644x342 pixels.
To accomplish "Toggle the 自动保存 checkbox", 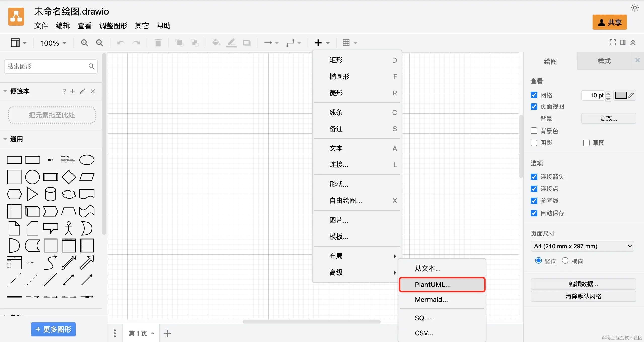I will tap(534, 213).
